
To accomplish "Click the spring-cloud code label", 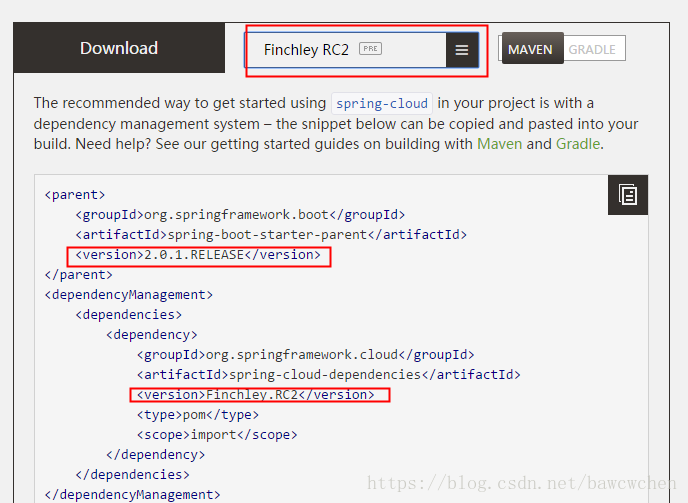I will (382, 104).
